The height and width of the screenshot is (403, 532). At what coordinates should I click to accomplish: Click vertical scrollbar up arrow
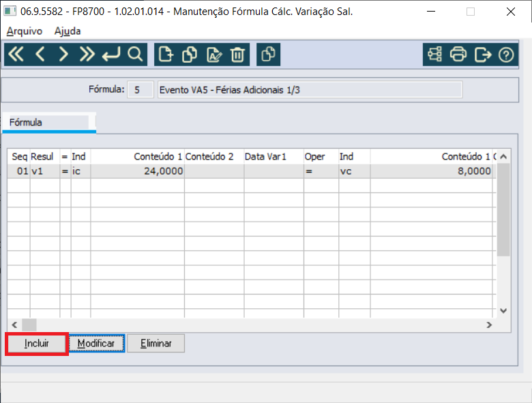click(x=503, y=156)
